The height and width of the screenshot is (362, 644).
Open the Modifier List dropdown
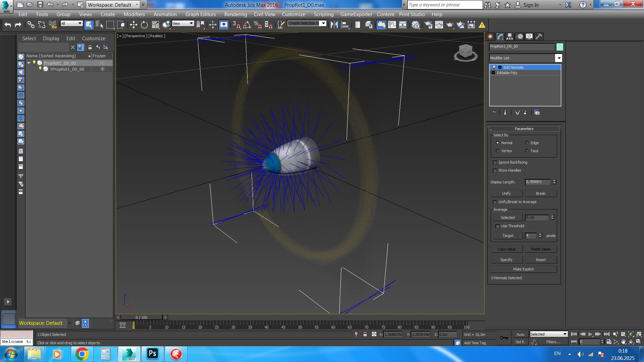tap(559, 58)
